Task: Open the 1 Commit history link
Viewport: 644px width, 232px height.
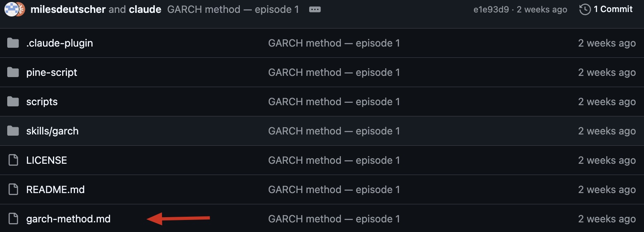Action: [613, 9]
